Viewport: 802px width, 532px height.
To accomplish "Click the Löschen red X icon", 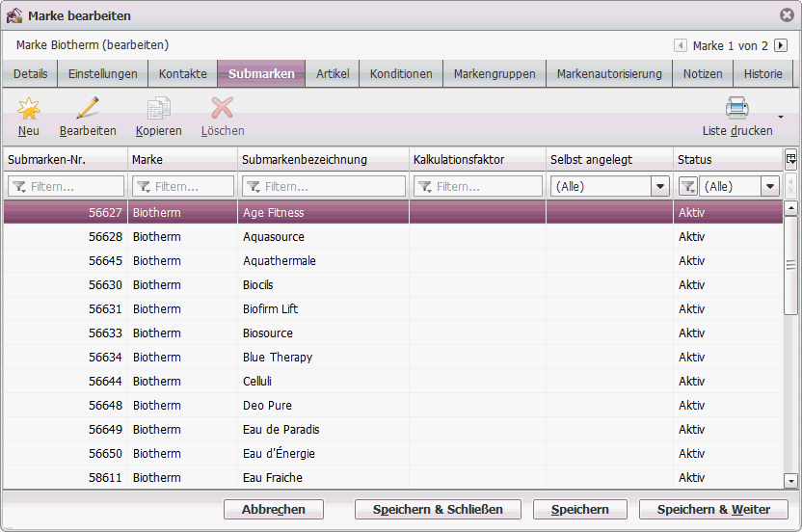I will 222,108.
